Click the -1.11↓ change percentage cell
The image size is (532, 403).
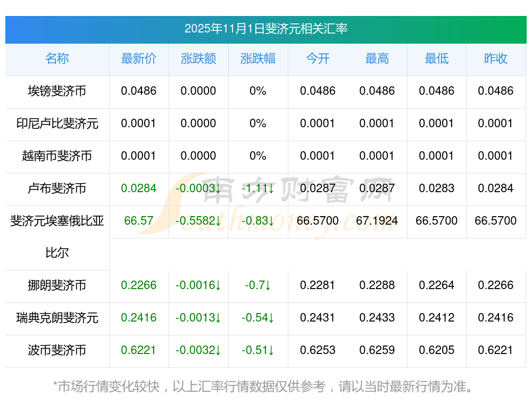[x=257, y=188]
